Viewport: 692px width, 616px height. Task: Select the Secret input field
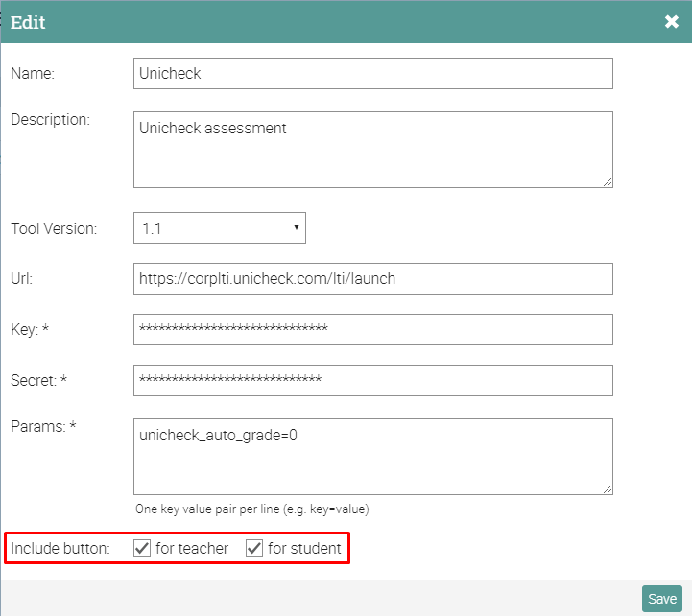(x=373, y=380)
